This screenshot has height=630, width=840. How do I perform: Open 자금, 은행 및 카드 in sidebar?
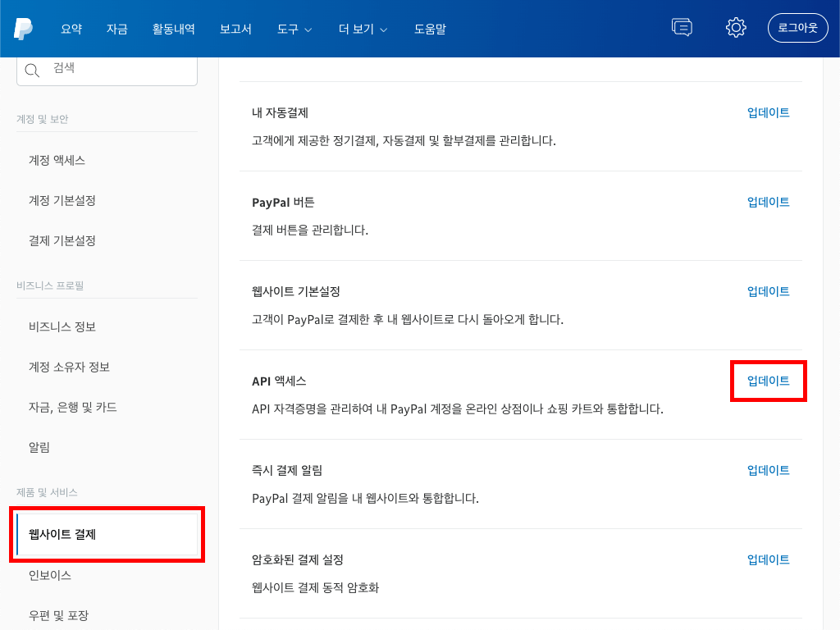coord(73,407)
